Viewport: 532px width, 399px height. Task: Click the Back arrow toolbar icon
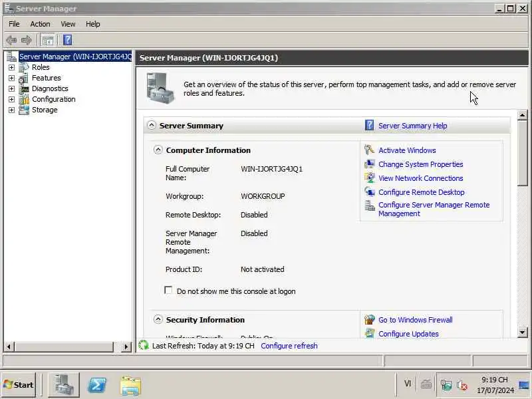11,40
